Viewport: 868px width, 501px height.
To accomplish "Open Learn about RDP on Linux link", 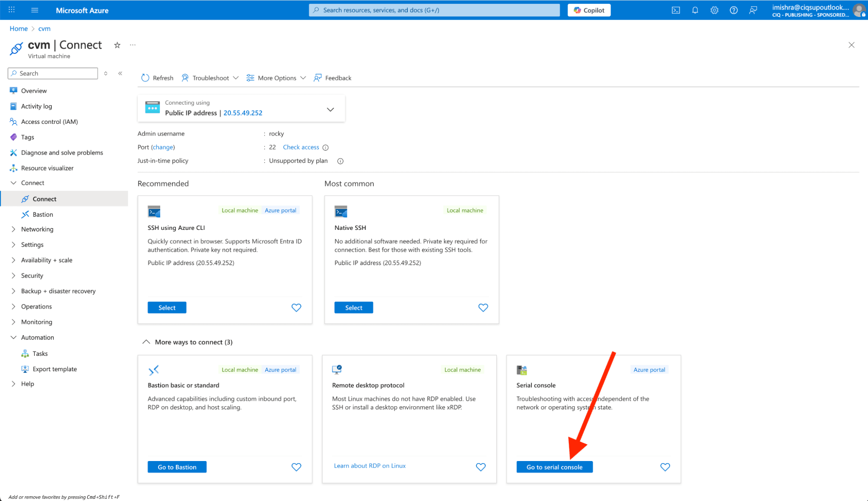I will (x=370, y=466).
